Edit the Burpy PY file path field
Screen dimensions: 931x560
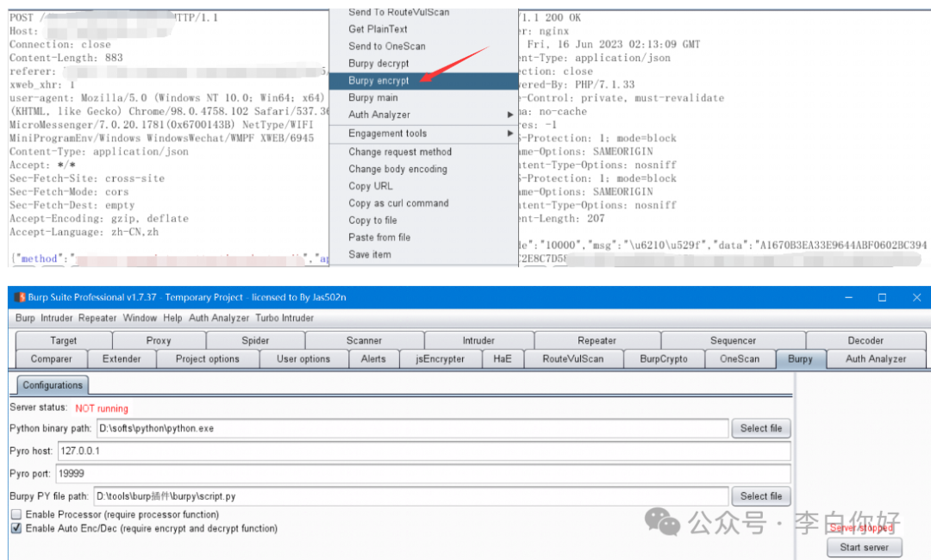pos(411,496)
